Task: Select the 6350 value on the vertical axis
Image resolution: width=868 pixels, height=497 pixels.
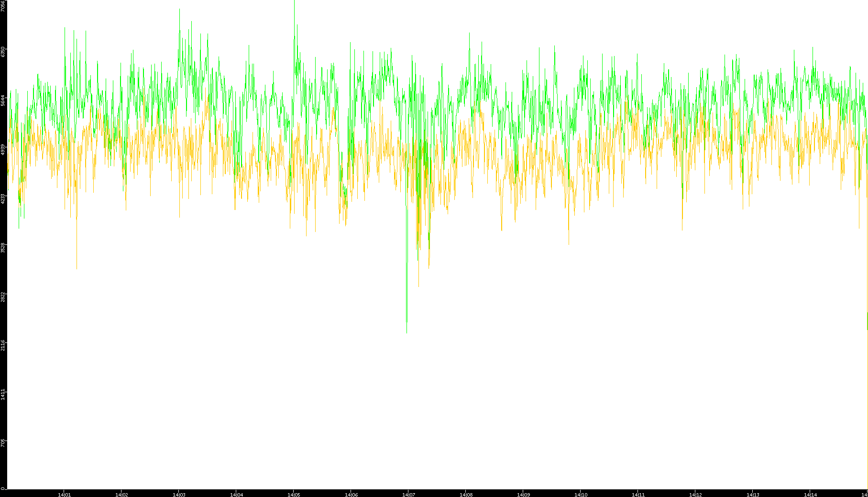Action: point(3,52)
